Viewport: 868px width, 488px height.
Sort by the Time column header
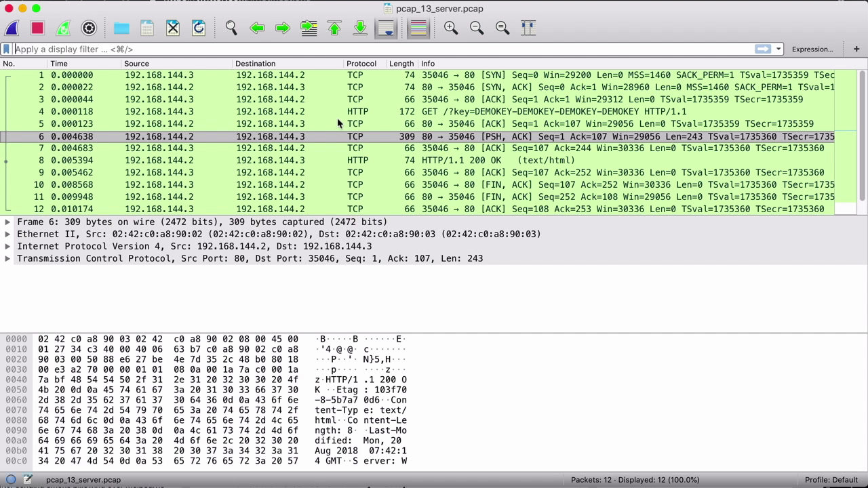pyautogui.click(x=84, y=64)
